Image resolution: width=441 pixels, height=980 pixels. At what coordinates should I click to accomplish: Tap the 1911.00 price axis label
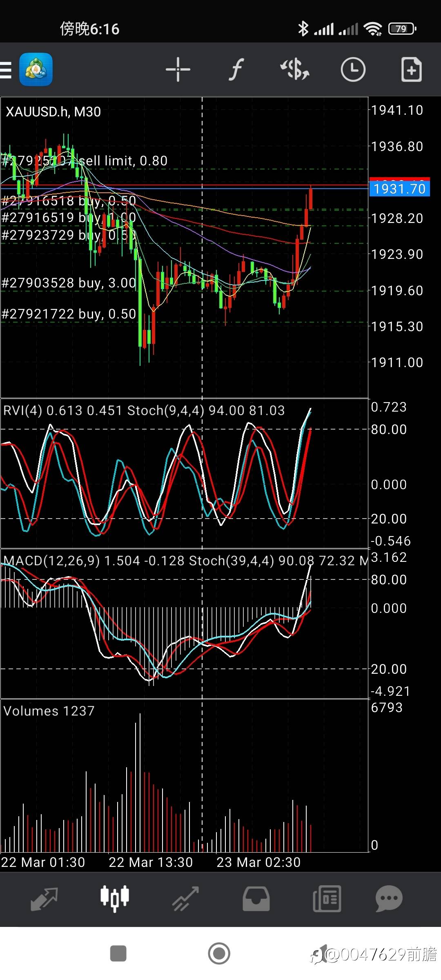397,363
